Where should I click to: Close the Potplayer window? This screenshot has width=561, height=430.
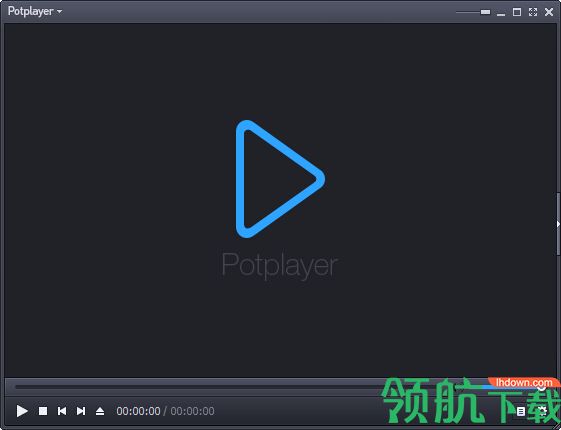549,12
